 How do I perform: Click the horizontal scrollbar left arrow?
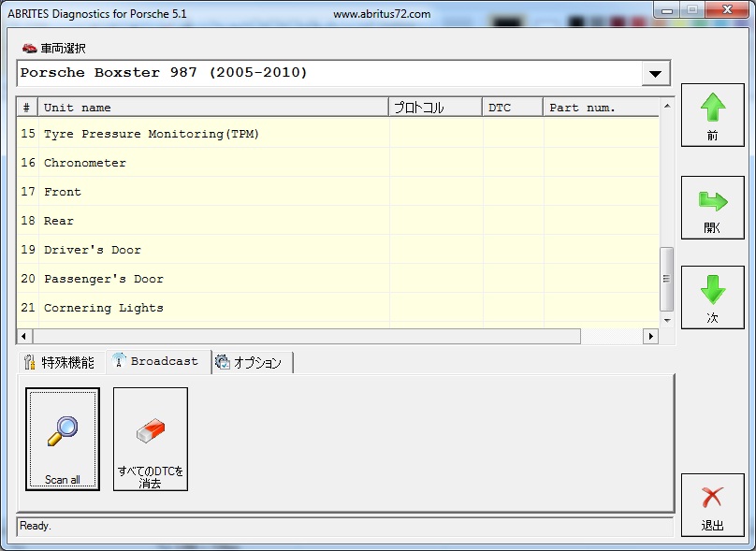pyautogui.click(x=24, y=336)
